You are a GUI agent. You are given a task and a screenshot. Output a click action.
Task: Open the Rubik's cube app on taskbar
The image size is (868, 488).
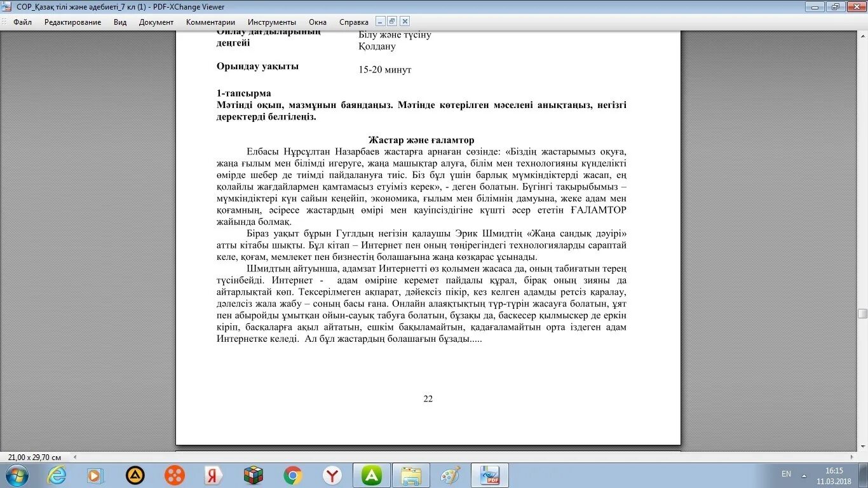click(x=253, y=475)
